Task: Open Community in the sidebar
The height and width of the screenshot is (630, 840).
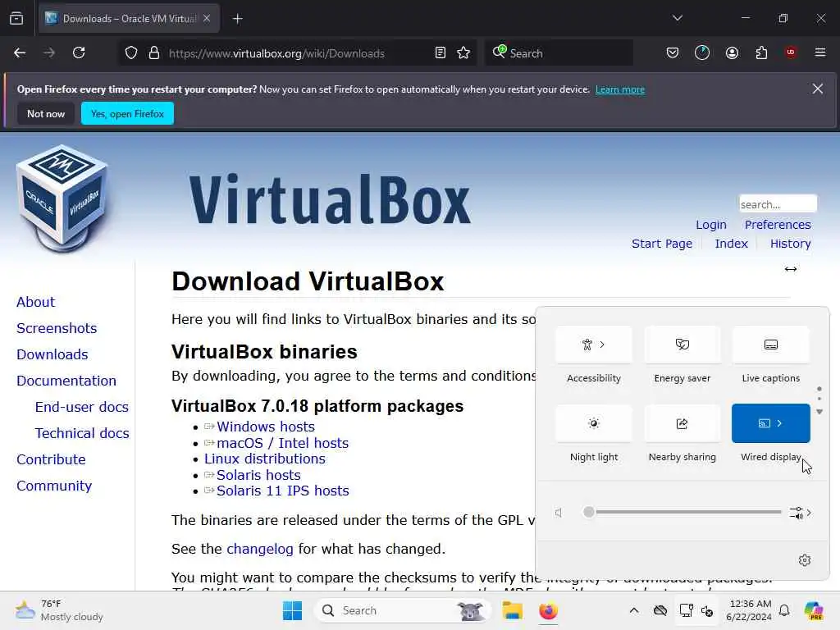Action: (54, 486)
